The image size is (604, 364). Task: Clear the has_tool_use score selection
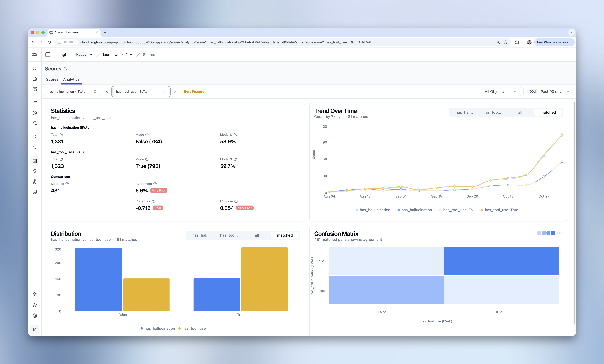[175, 91]
